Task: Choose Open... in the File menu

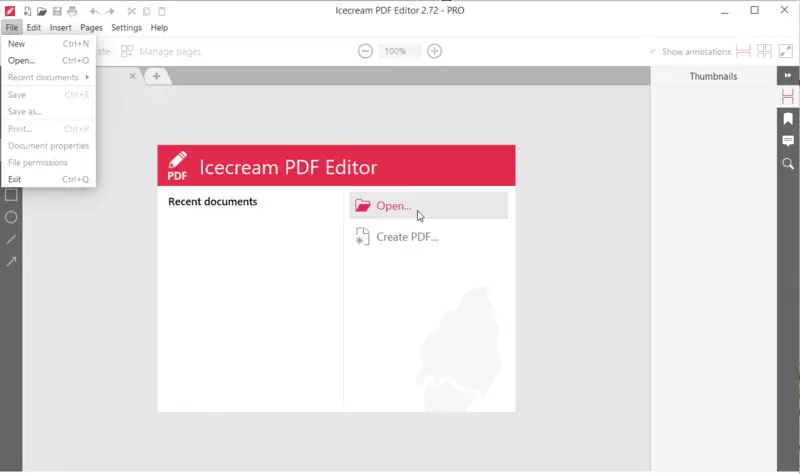Action: [x=48, y=60]
